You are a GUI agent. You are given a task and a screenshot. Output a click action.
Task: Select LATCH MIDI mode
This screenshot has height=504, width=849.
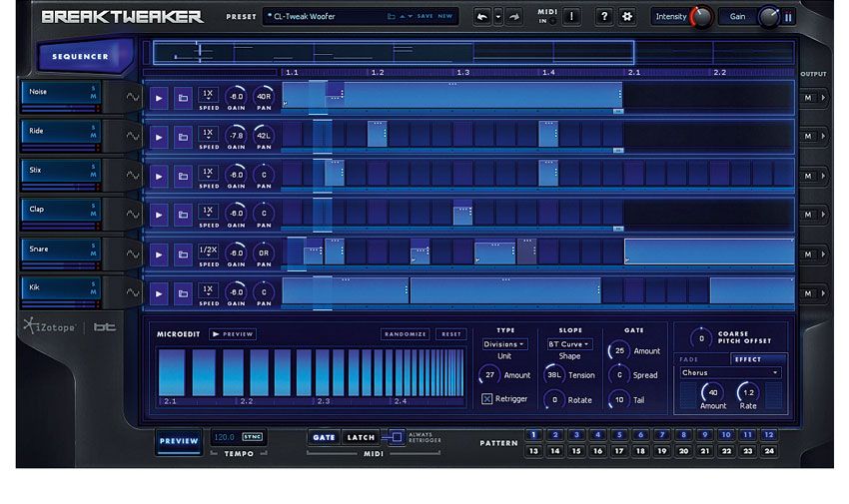point(361,437)
